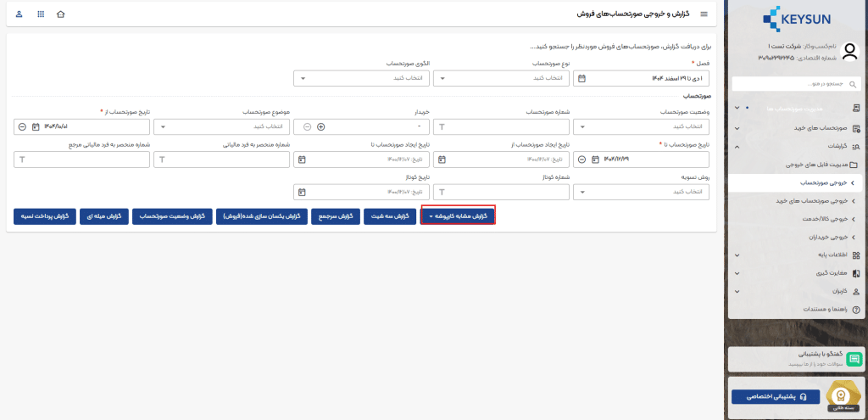Click the sidebar menu search box
868x420 pixels.
pos(797,84)
